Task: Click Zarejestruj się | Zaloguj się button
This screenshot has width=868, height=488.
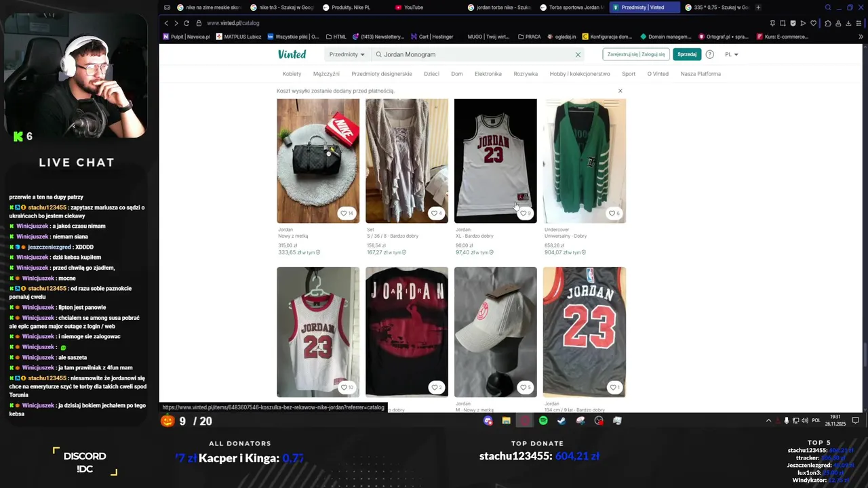Action: click(636, 54)
